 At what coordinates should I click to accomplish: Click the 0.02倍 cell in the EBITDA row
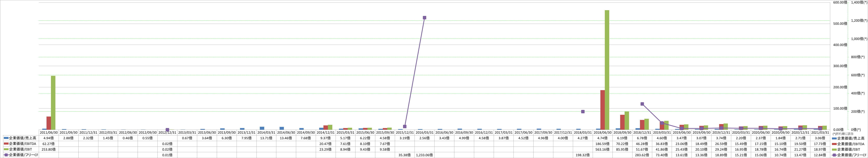167,144
